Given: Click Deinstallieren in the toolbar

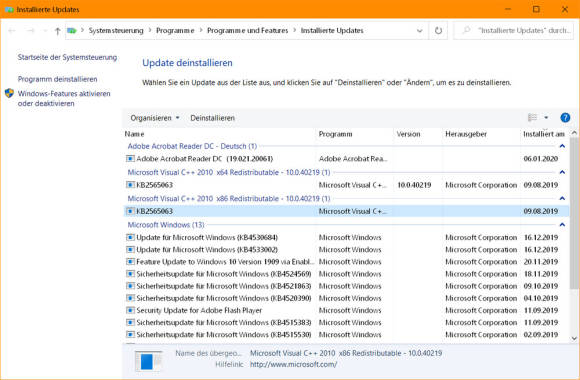Looking at the screenshot, I should [212, 118].
